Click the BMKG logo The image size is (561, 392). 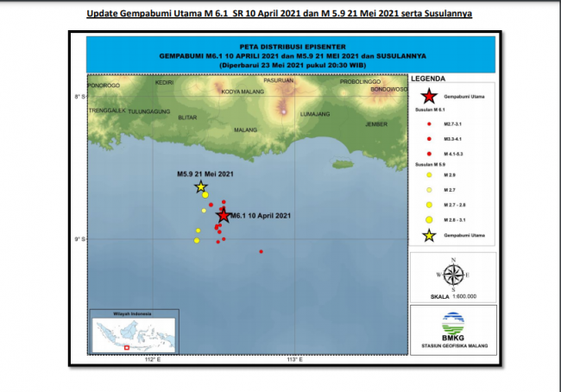click(453, 324)
